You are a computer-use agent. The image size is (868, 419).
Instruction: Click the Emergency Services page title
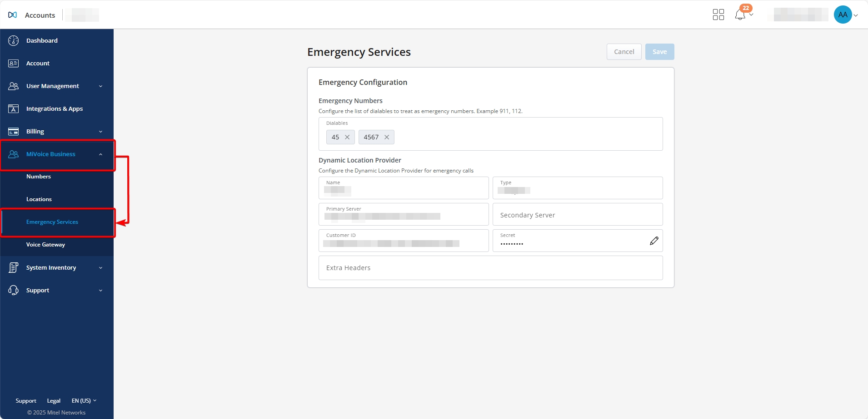(359, 52)
